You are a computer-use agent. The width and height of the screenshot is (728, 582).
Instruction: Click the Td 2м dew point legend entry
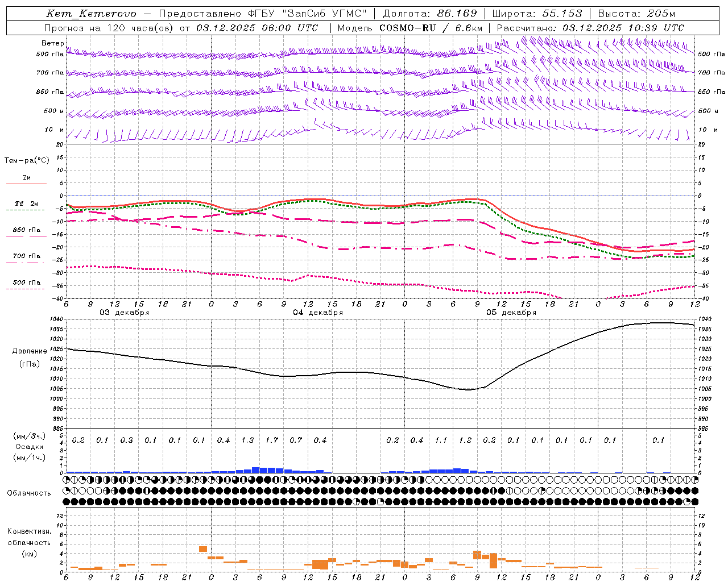click(x=26, y=203)
